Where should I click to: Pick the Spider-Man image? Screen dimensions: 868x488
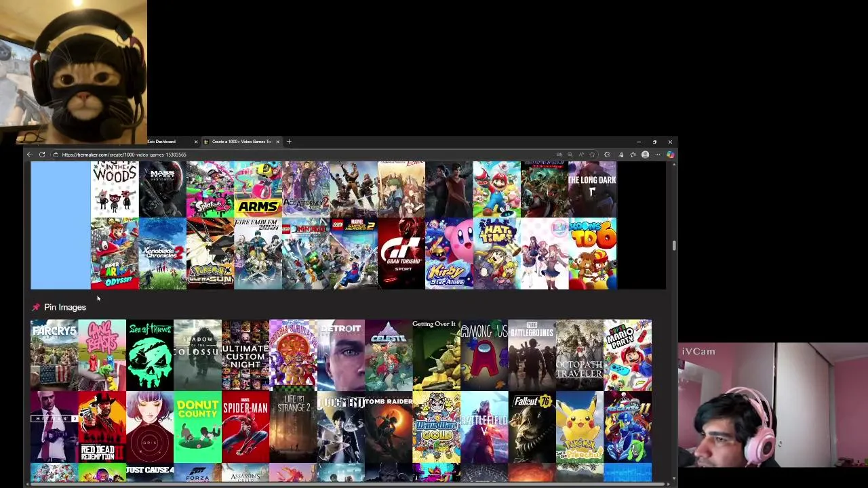click(245, 427)
